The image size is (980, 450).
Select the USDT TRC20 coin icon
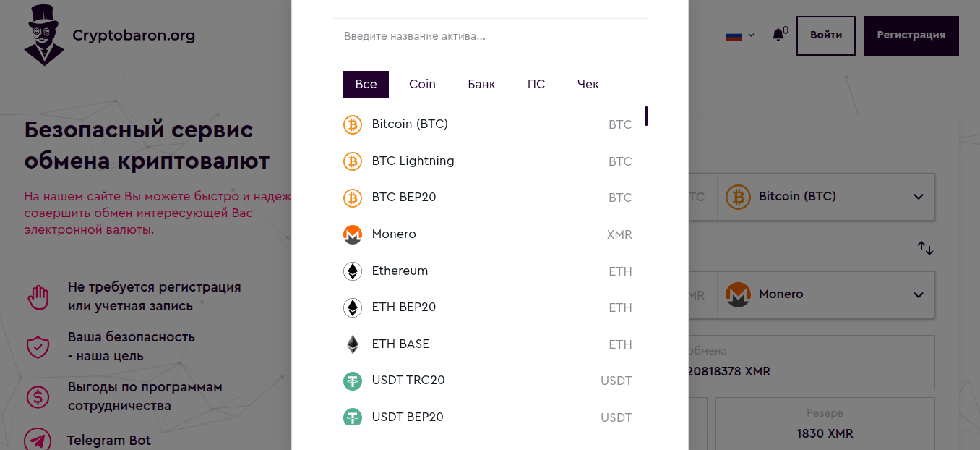tap(352, 380)
